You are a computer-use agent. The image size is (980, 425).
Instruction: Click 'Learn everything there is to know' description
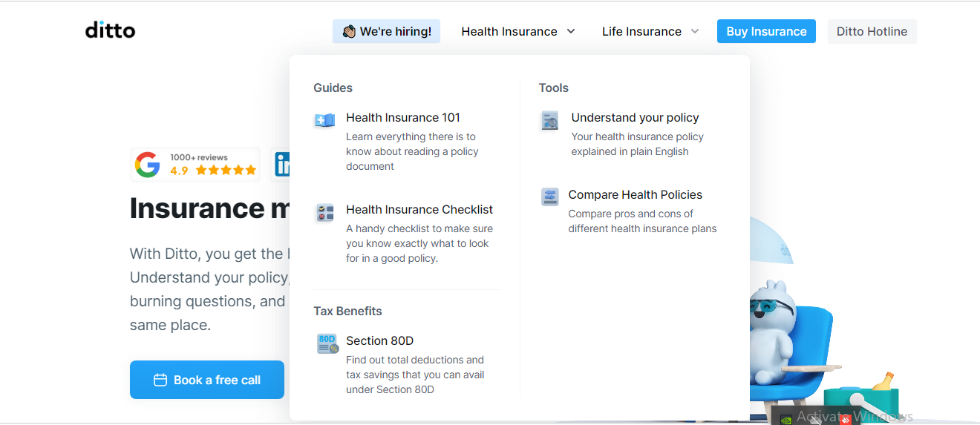412,151
